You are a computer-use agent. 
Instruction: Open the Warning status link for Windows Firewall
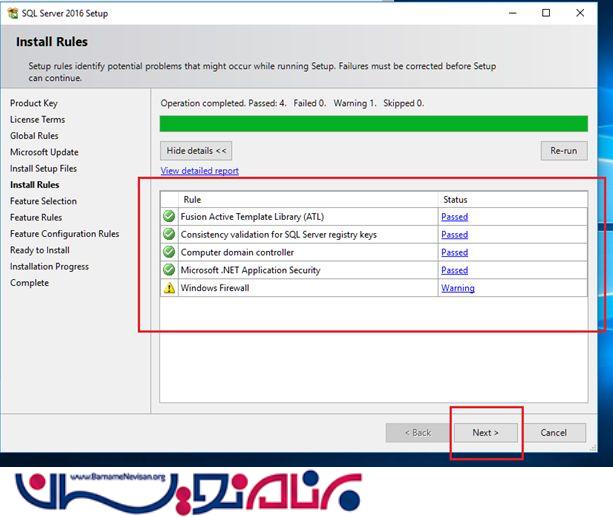457,288
